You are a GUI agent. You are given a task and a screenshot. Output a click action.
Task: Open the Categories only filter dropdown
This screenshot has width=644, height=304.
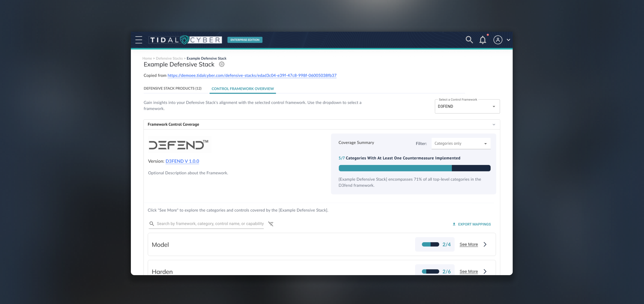461,143
